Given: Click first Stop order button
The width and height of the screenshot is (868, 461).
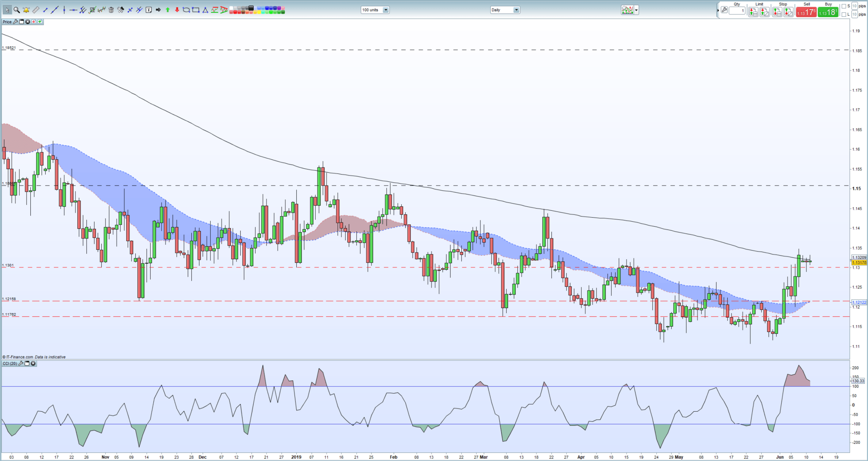Looking at the screenshot, I should tap(777, 12).
